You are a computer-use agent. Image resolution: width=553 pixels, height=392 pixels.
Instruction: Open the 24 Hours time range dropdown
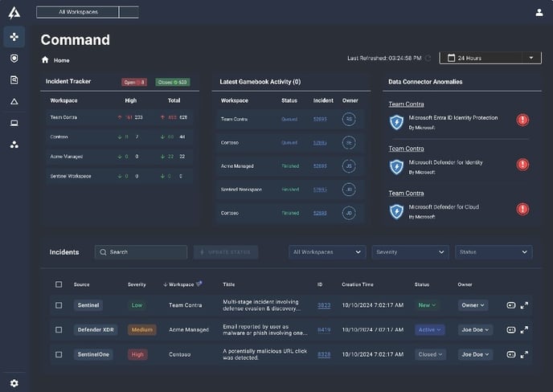pyautogui.click(x=490, y=58)
